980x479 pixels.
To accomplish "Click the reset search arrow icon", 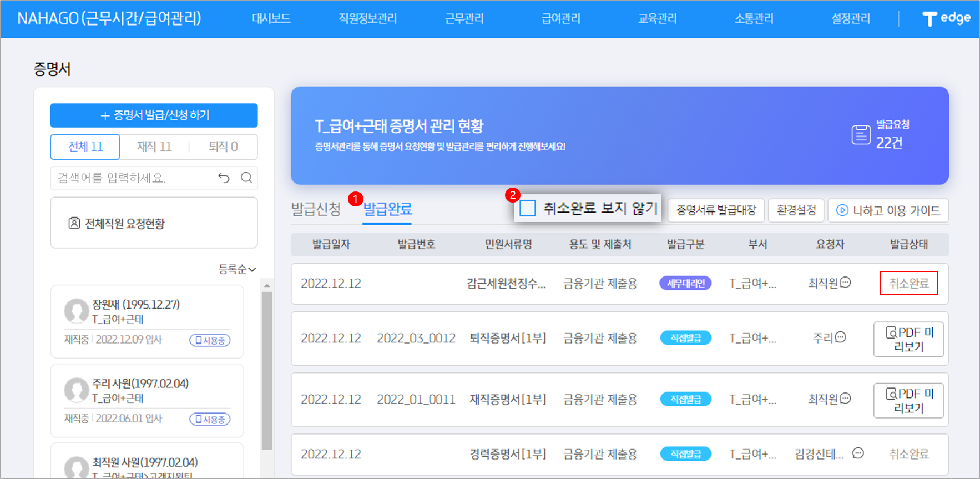I will (224, 178).
